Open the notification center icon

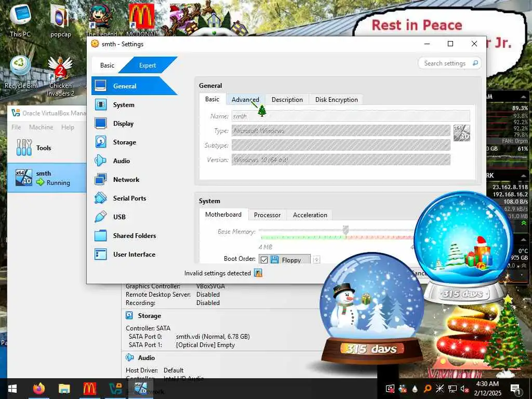coord(516,389)
